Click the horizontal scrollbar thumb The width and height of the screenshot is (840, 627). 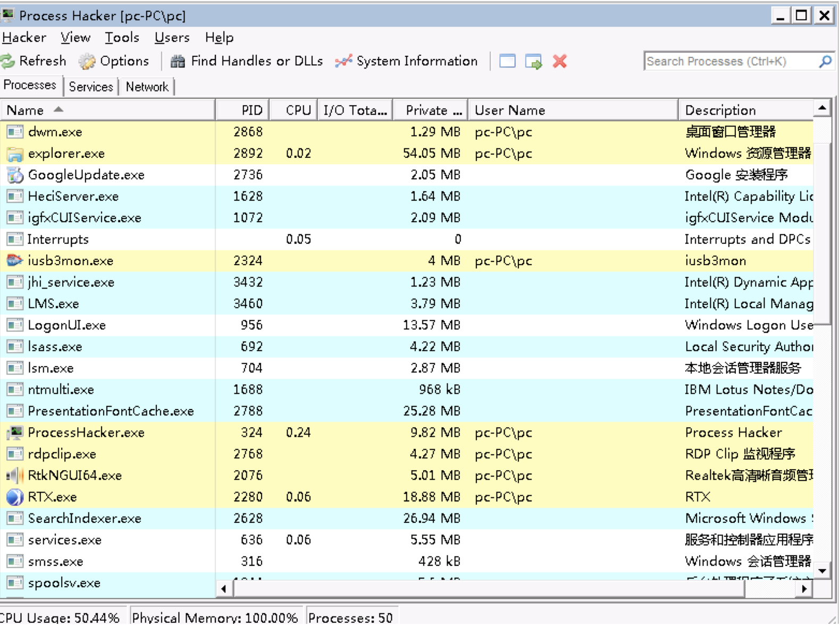(489, 589)
